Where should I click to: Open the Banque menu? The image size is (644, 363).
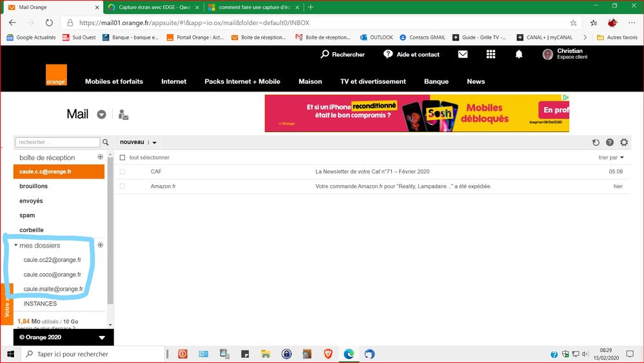pos(436,81)
